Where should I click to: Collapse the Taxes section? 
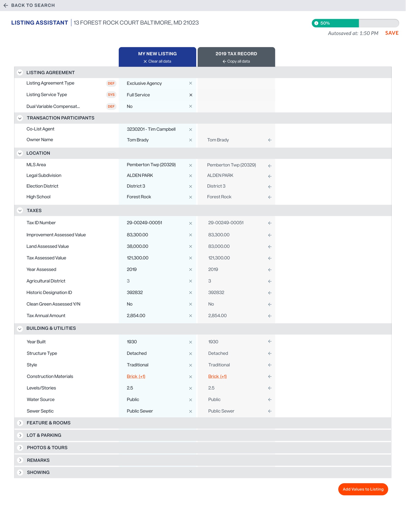pos(20,210)
